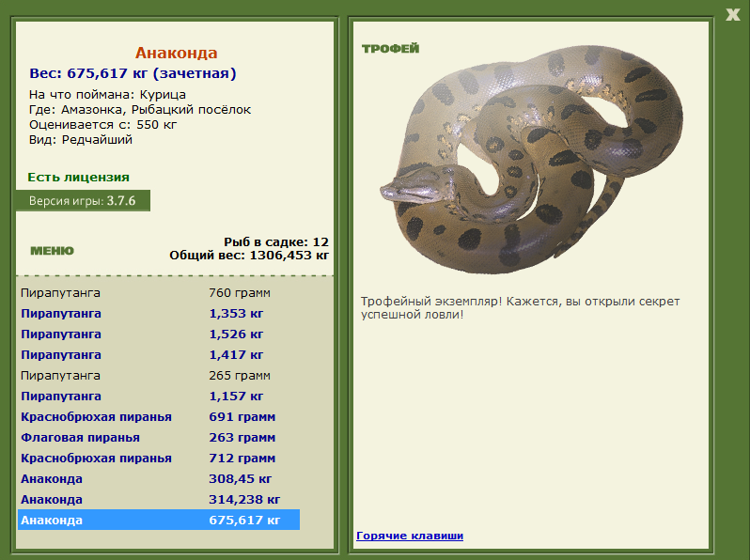750x560 pixels.
Task: Choose the 691 грамм Краснобрюхая пиранья
Action: point(159,416)
